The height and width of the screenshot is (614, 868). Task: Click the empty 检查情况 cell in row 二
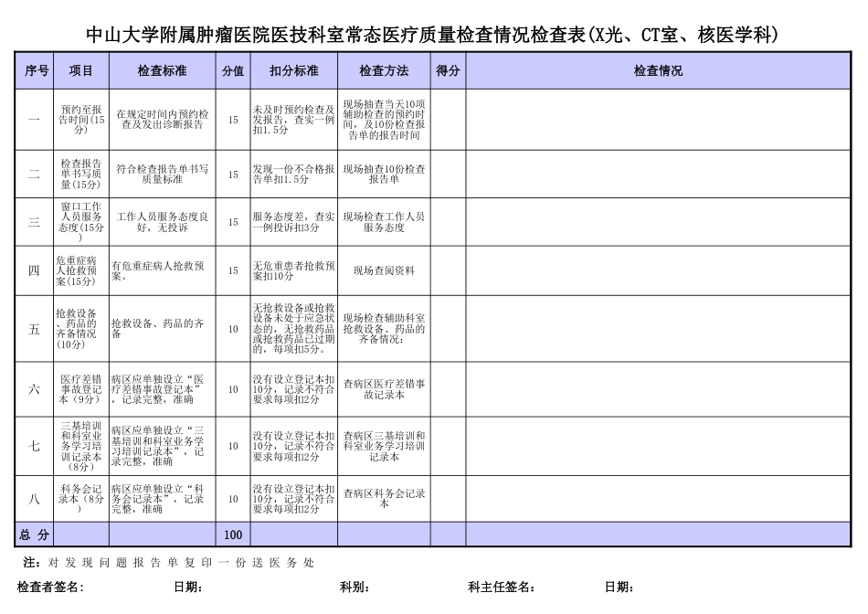(x=658, y=174)
